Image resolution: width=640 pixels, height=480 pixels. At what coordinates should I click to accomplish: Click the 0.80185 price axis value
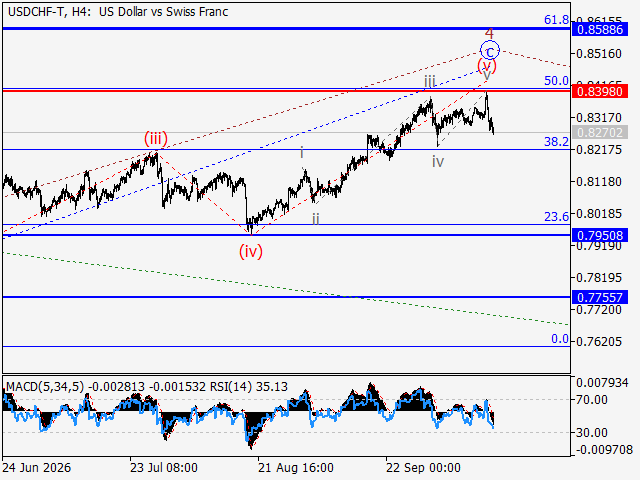click(599, 213)
